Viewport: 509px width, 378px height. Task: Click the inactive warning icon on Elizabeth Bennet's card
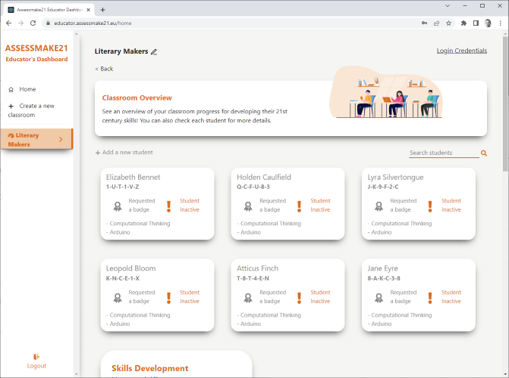(x=169, y=206)
